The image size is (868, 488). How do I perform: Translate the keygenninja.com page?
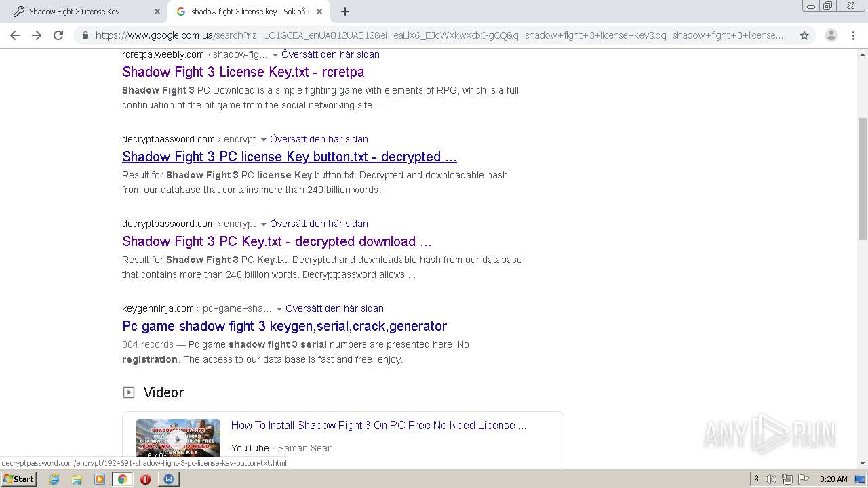[x=334, y=308]
